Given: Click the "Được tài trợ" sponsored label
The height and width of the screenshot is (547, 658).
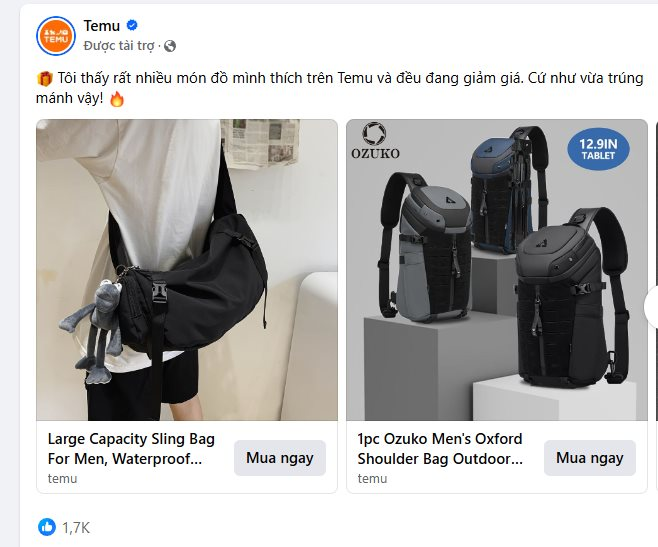Looking at the screenshot, I should pos(121,45).
